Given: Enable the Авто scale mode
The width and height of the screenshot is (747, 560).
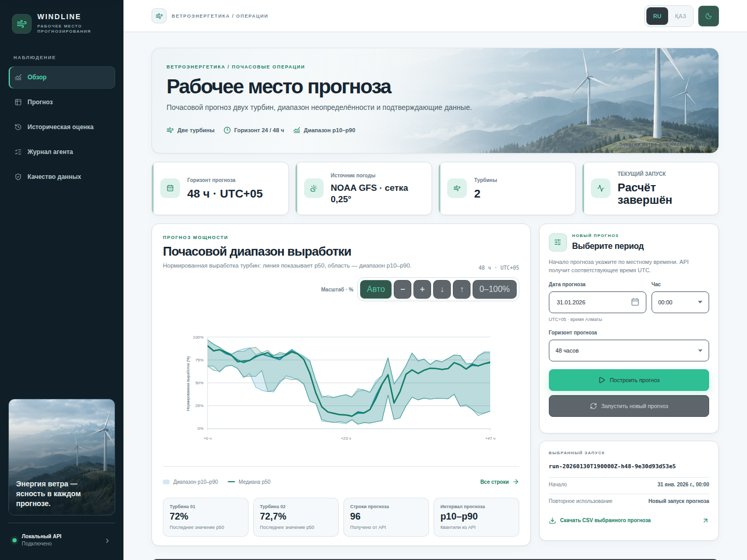Looking at the screenshot, I should click(376, 289).
